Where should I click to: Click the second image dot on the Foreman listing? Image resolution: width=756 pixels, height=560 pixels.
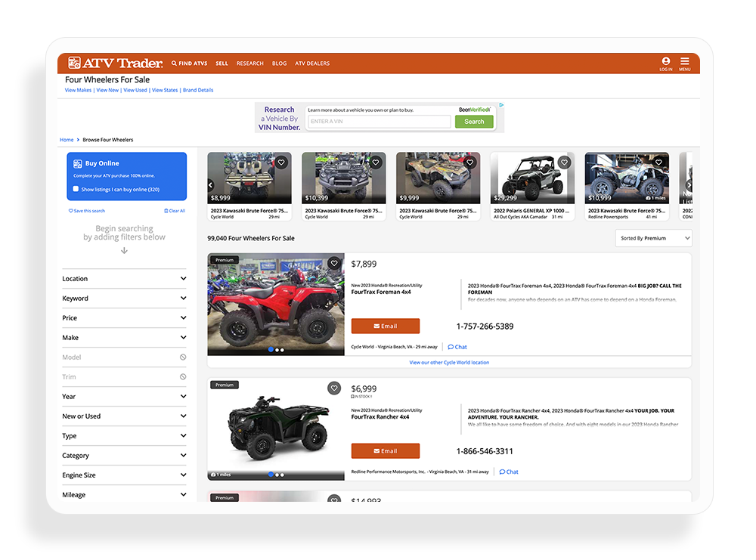pyautogui.click(x=276, y=350)
